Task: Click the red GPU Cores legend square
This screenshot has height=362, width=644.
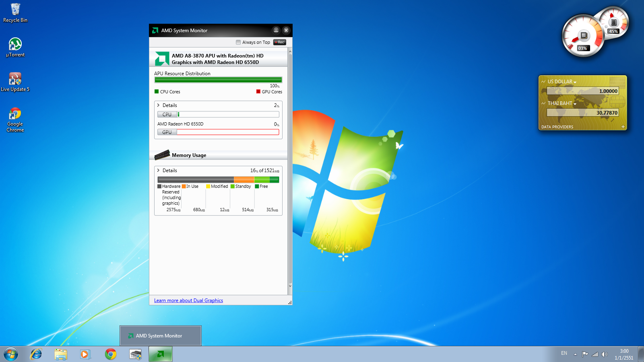Action: 258,92
